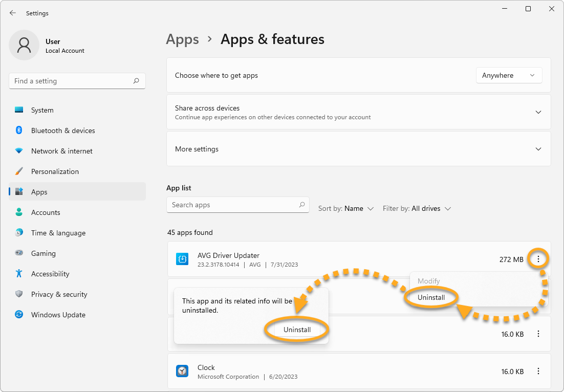Expand the More settings section

538,149
